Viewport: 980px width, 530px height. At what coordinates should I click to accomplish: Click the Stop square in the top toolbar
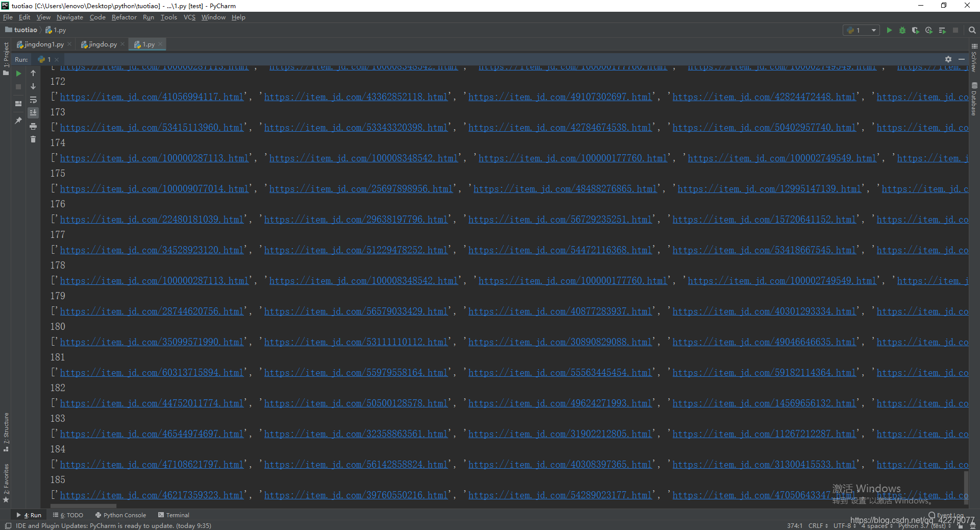(955, 30)
